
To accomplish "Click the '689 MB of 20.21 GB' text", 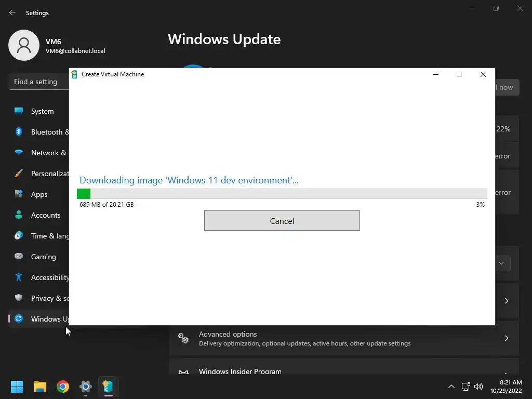I will click(107, 205).
